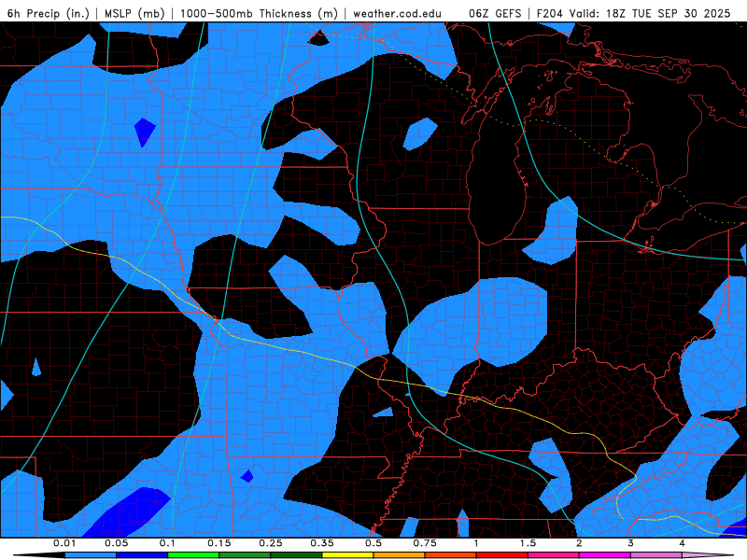The width and height of the screenshot is (747, 560).
Task: Select the 0.05 value on the precipitation scale
Action: click(x=116, y=543)
